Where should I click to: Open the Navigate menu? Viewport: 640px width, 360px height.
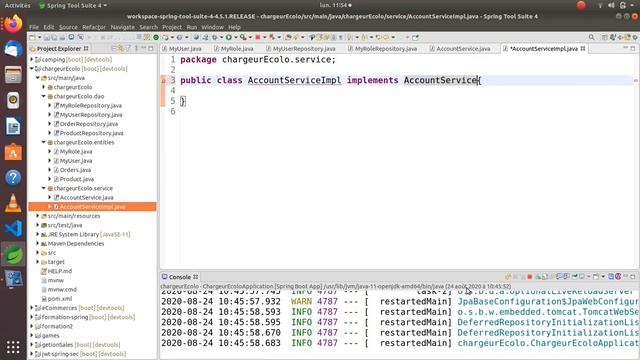[x=122, y=27]
